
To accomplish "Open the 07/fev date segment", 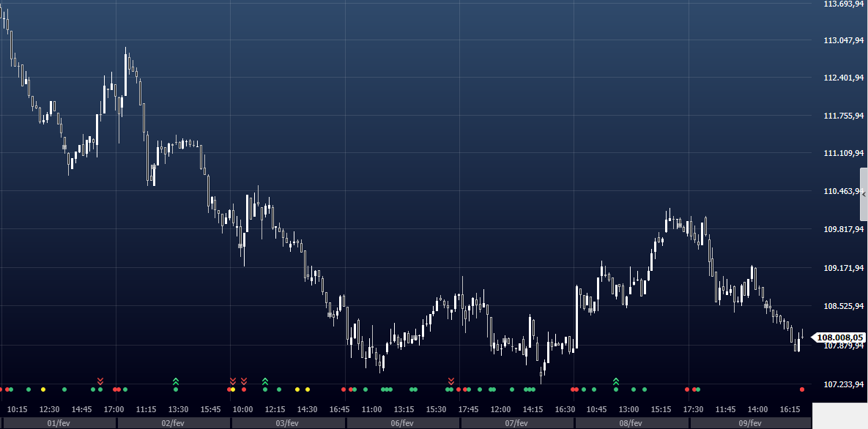I will (516, 423).
